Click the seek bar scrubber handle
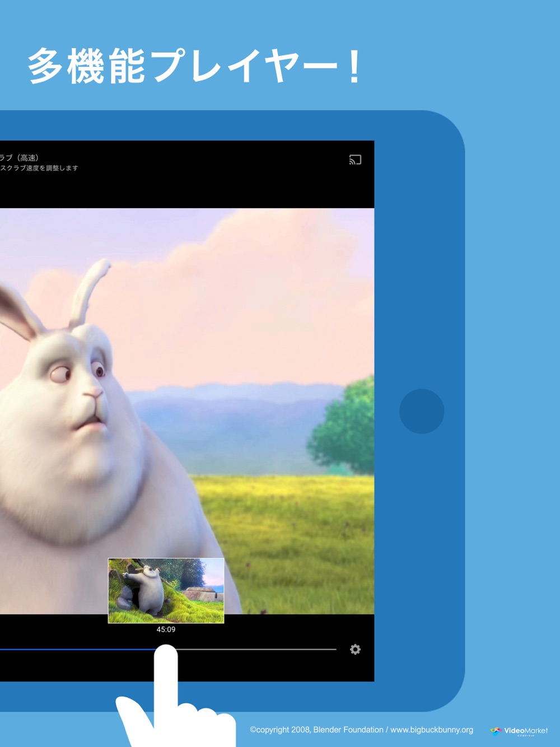 [166, 650]
